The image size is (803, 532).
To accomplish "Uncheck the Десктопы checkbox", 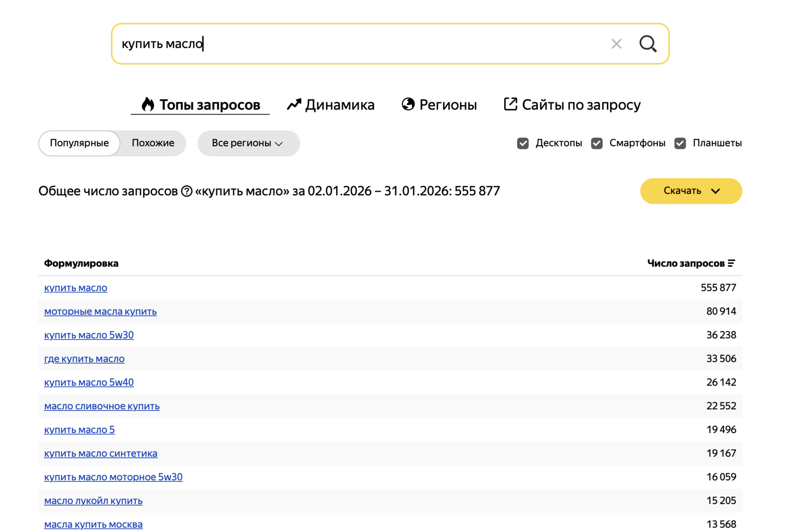I will pos(523,143).
